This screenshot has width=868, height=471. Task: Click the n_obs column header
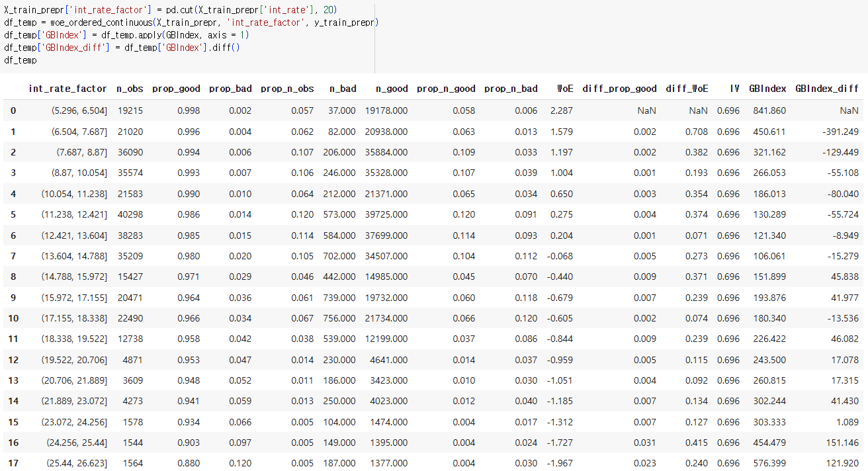pyautogui.click(x=130, y=89)
